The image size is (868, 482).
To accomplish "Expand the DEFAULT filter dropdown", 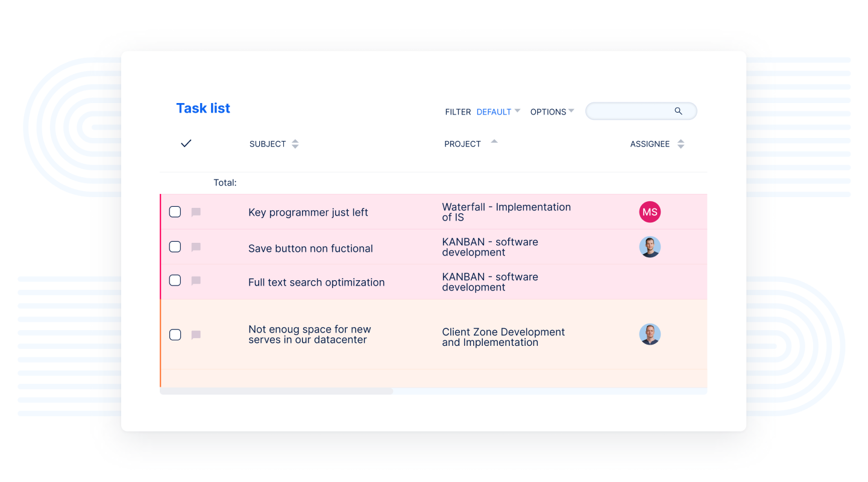I will point(498,111).
